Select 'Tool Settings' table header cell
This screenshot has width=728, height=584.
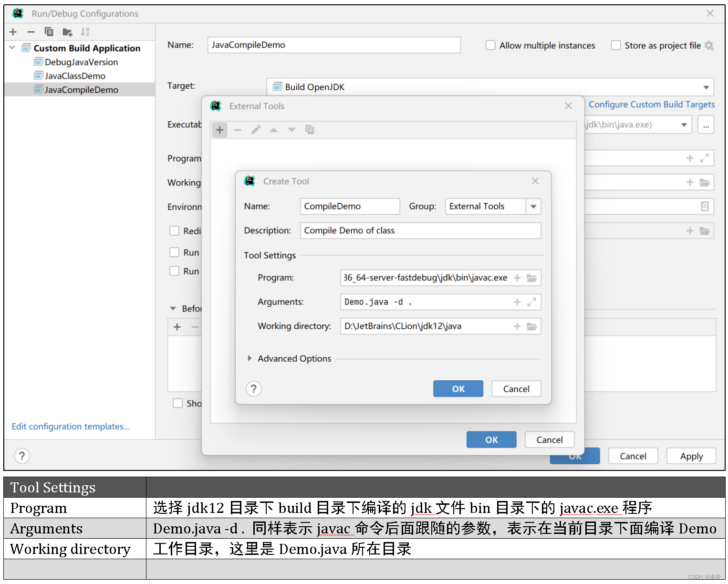(75, 488)
